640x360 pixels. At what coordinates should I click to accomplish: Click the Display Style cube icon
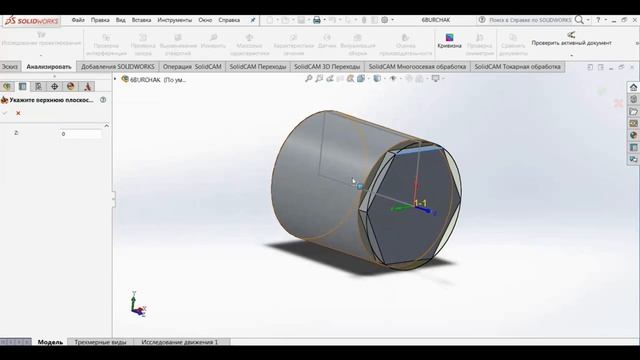pyautogui.click(x=377, y=78)
